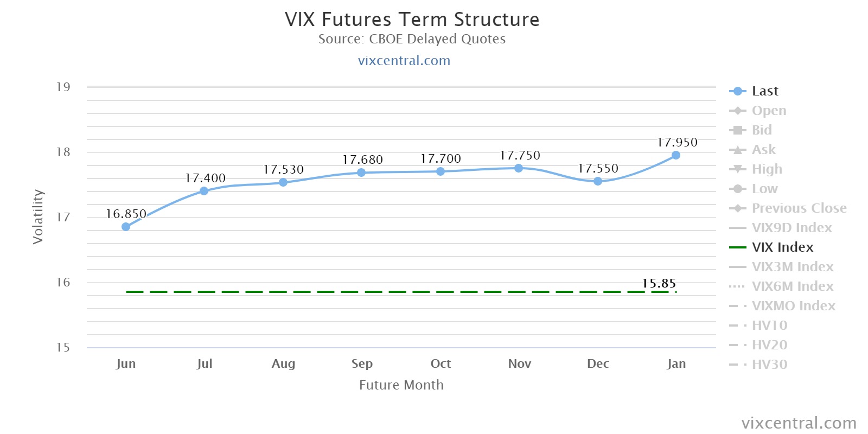Enable the HV30 legend entry
Viewport: 868px width, 434px height.
click(769, 365)
